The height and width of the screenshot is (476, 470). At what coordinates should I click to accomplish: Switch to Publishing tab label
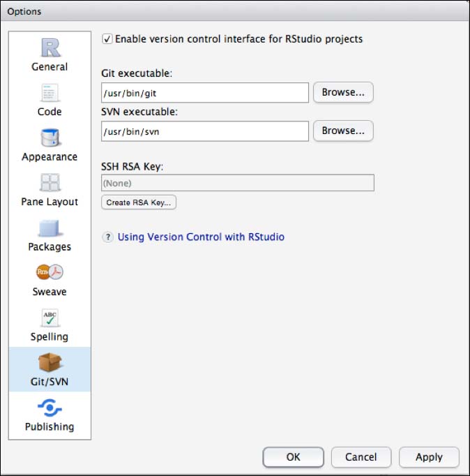click(50, 426)
